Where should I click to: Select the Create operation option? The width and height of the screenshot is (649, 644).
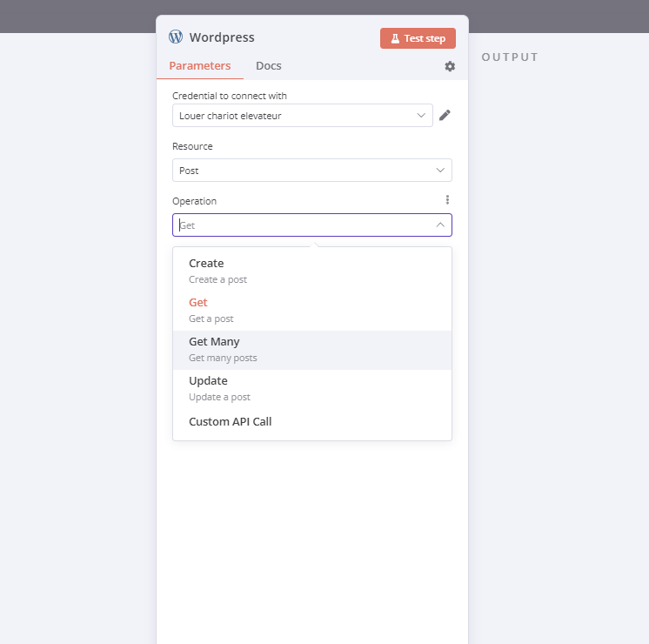(312, 272)
